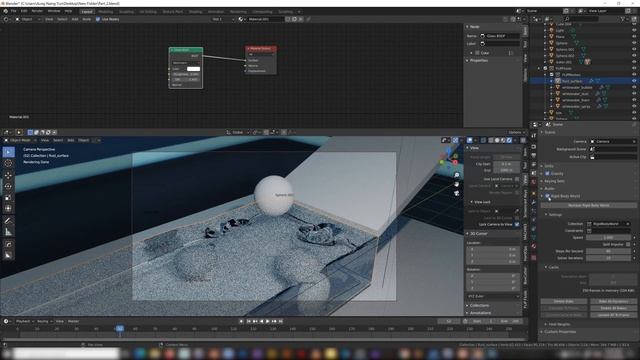The image size is (640, 360).
Task: Click the Bake All Dynamics button
Action: (x=613, y=302)
